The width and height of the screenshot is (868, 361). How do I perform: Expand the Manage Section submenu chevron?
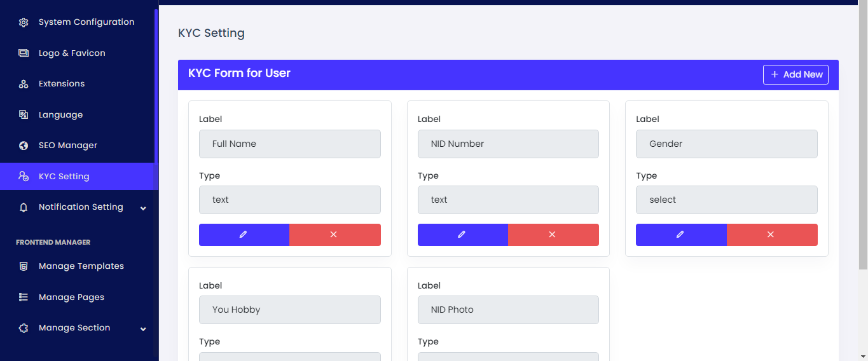[x=143, y=329]
